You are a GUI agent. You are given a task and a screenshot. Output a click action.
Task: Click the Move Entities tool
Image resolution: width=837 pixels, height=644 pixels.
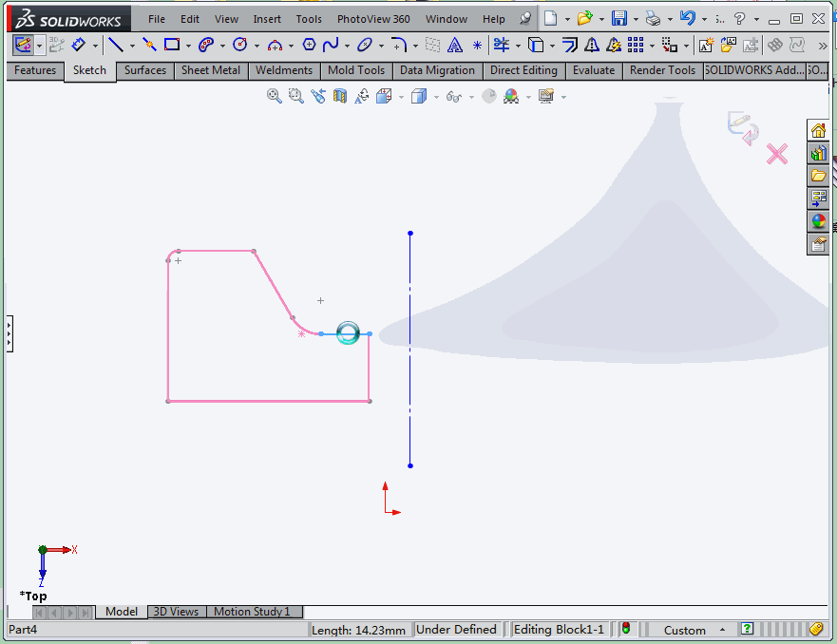coord(670,45)
